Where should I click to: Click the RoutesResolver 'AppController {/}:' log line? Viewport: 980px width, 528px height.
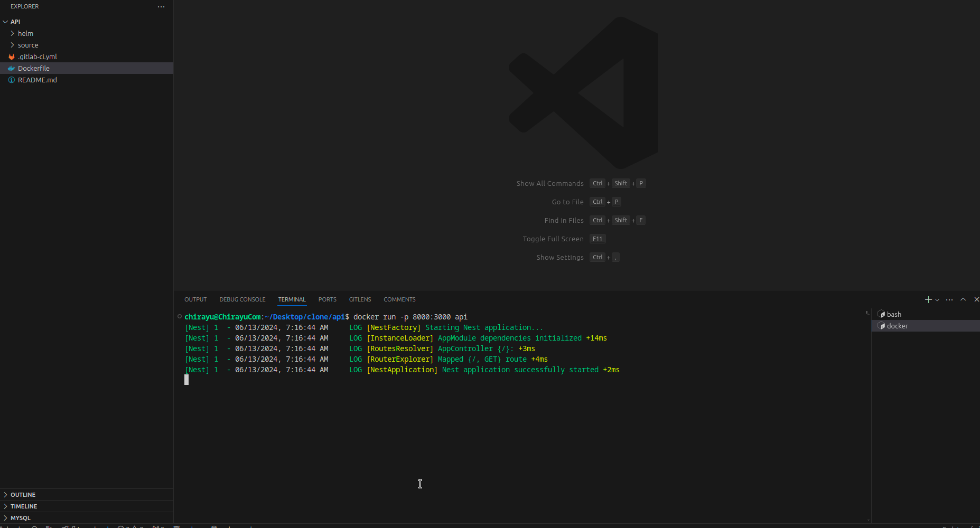[x=360, y=348]
